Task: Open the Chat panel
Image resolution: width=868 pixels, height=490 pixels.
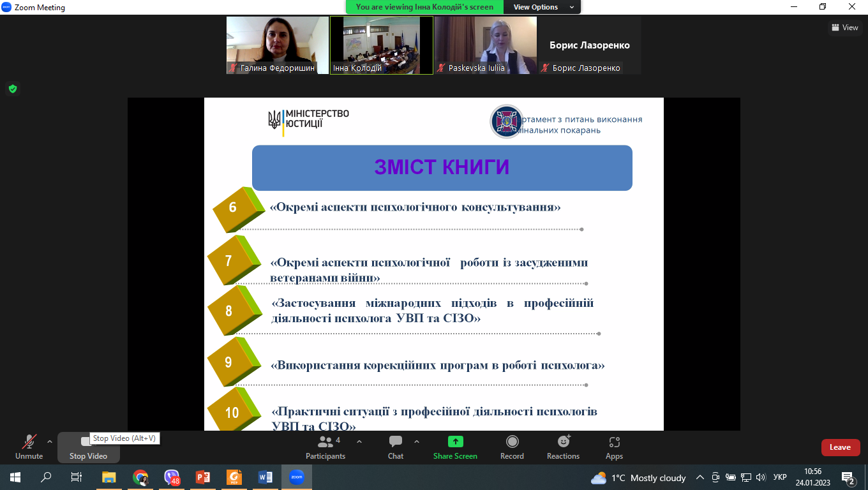Action: pos(396,447)
